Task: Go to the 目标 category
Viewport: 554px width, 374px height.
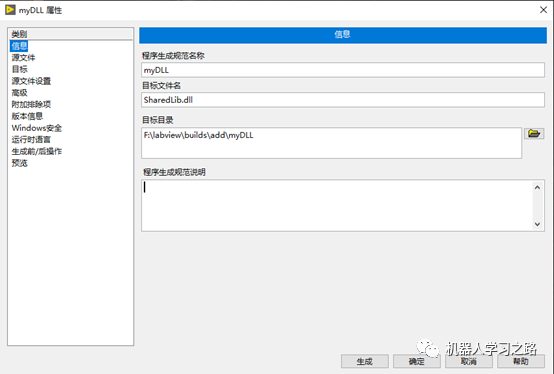Action: 19,69
